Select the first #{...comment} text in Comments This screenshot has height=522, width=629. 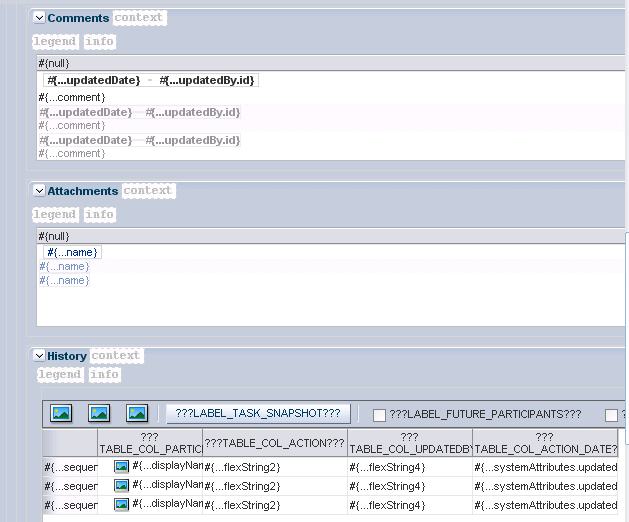(72, 97)
